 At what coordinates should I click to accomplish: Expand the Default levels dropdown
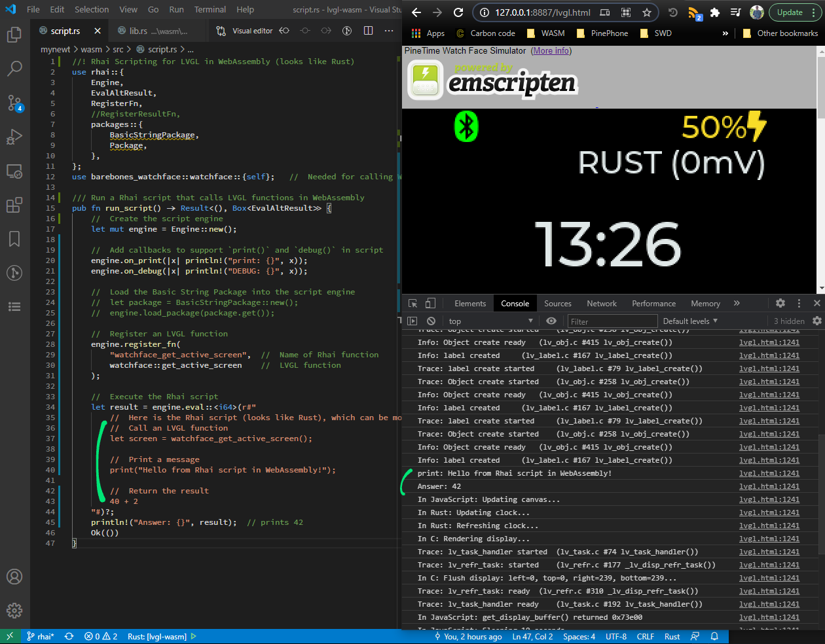point(690,321)
